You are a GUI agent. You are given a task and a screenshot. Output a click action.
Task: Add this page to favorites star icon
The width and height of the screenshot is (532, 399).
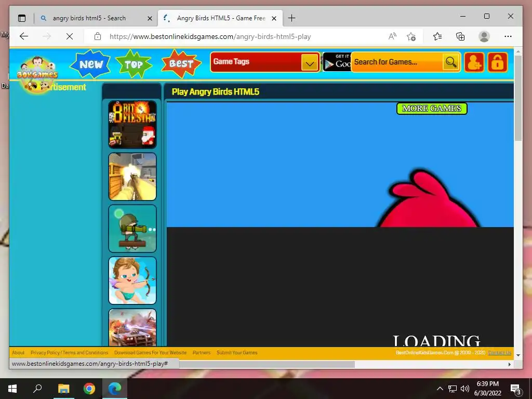click(411, 36)
